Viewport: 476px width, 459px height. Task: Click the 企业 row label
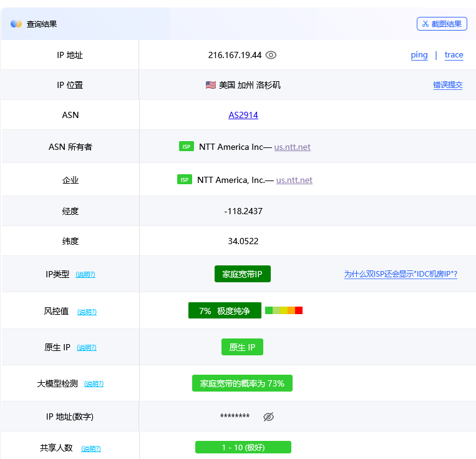point(70,180)
